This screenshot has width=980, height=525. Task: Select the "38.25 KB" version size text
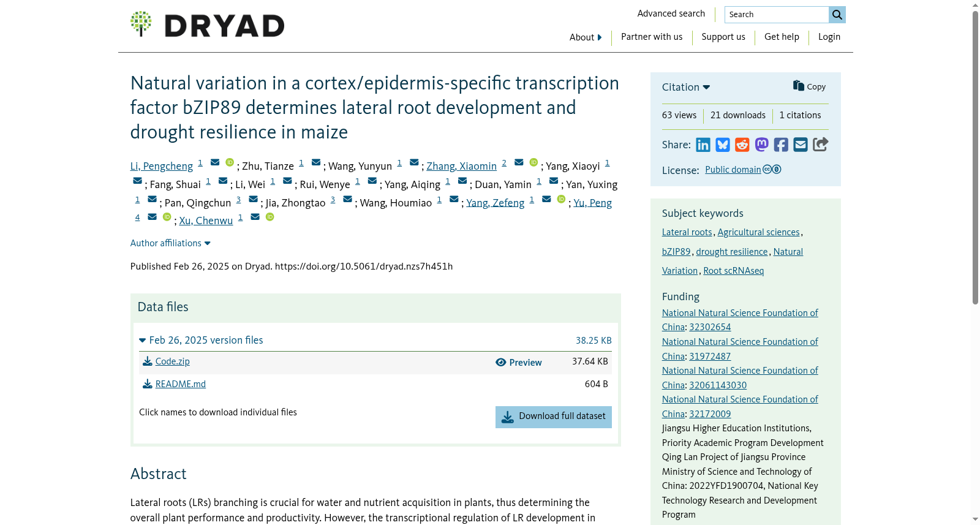(593, 341)
